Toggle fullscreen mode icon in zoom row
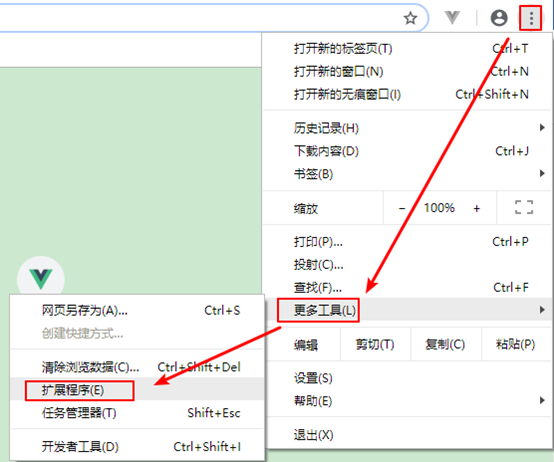Screen dimensions: 554x462 (x=524, y=207)
